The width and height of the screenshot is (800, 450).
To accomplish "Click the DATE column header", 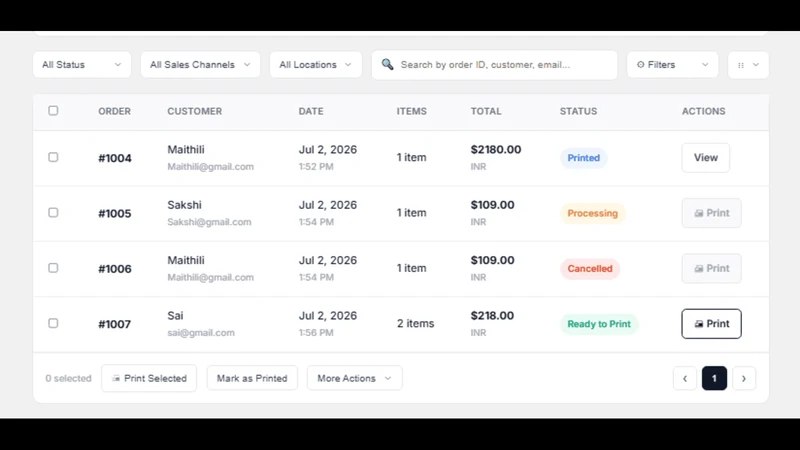I will [311, 111].
